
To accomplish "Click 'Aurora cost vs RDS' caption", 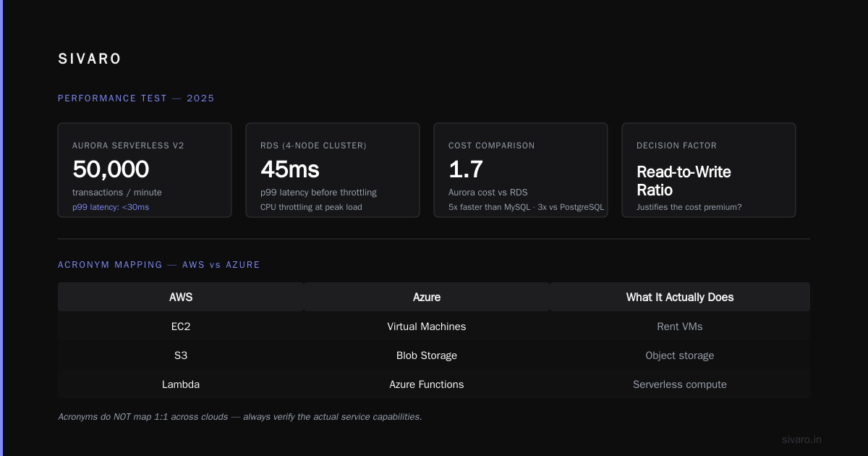I will click(x=488, y=193).
